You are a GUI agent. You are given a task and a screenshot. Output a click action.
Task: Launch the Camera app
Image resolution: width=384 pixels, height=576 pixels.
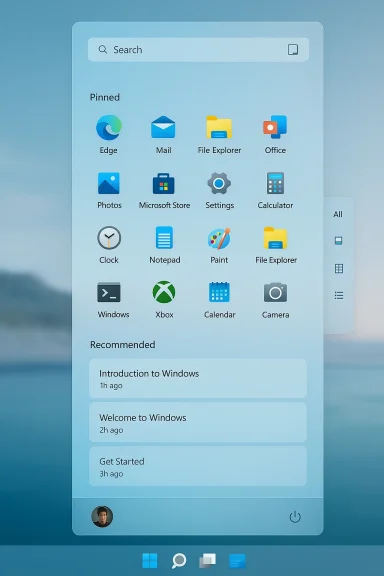point(275,293)
